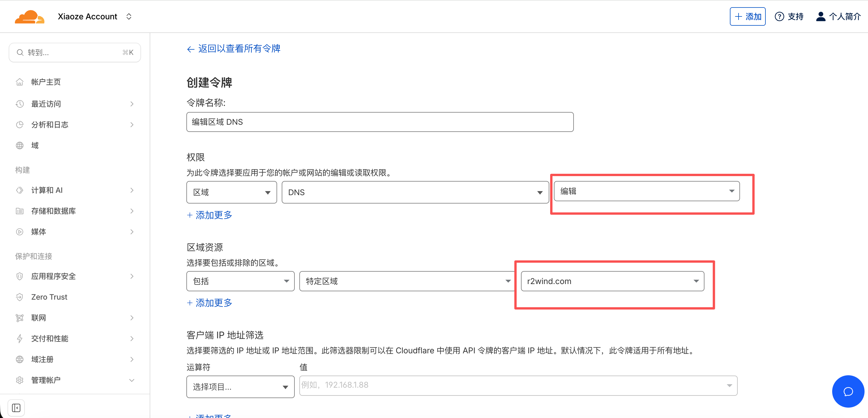Screen dimensions: 868x418
Task: Open the Cloudflare home logo
Action: coord(30,16)
